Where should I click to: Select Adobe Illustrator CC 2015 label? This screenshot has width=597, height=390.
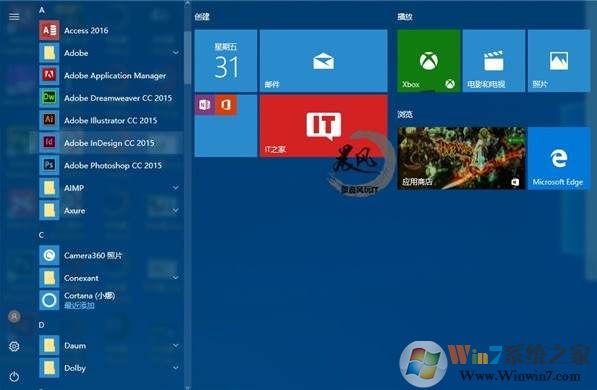[110, 120]
